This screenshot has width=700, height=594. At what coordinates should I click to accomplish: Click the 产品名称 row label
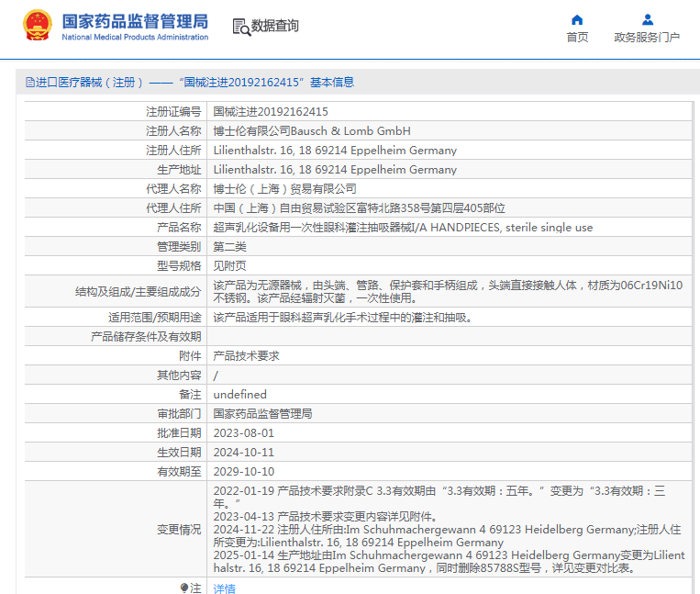(179, 228)
